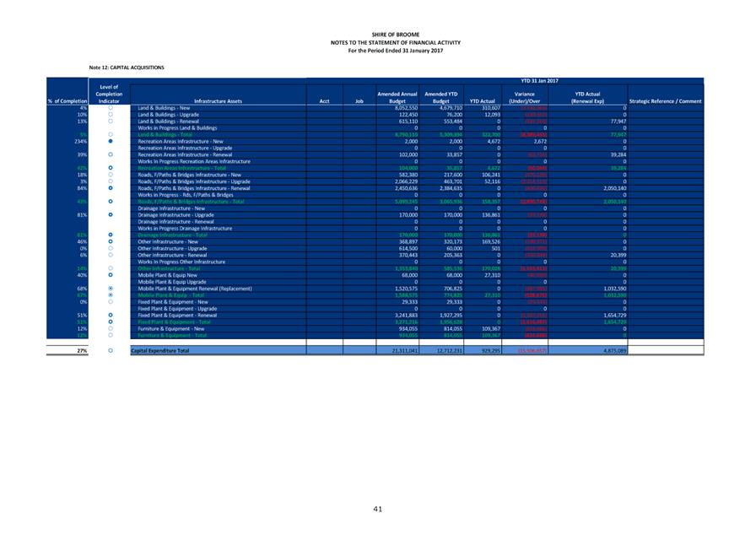Select indicator for Recreation Areas Infrastructure - Renewal
The height and width of the screenshot is (535, 756).
(110, 155)
